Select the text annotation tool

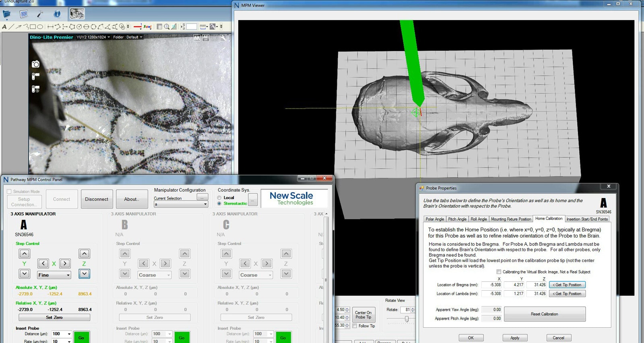coord(4,27)
